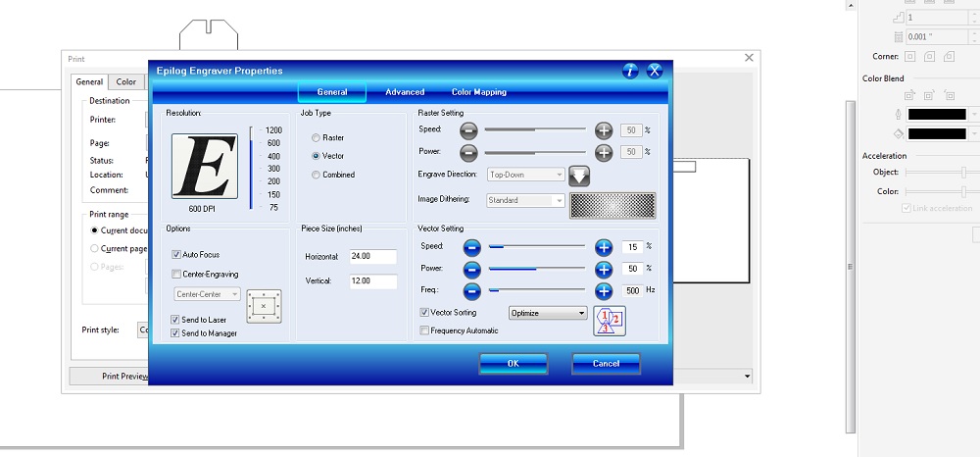Open the Engrave Direction Top-Down dropdown
The image size is (980, 457).
pyautogui.click(x=525, y=175)
